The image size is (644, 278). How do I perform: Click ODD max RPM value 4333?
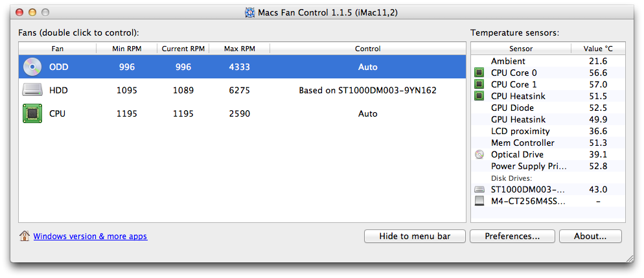240,67
